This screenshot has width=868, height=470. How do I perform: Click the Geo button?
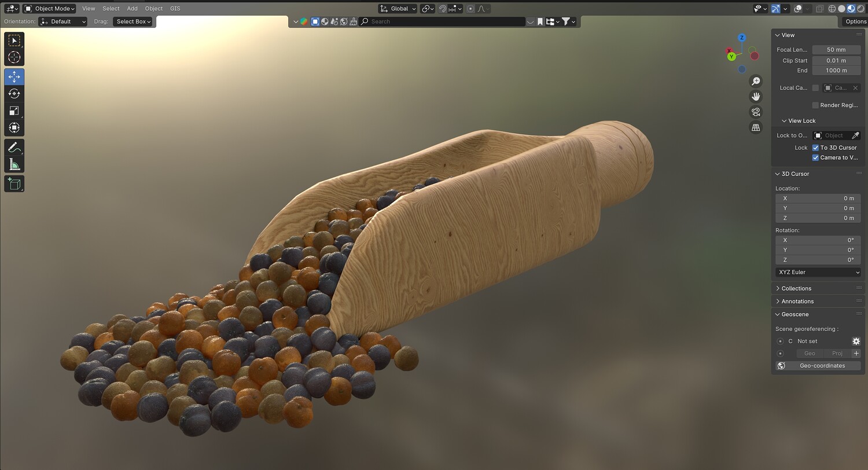click(810, 354)
